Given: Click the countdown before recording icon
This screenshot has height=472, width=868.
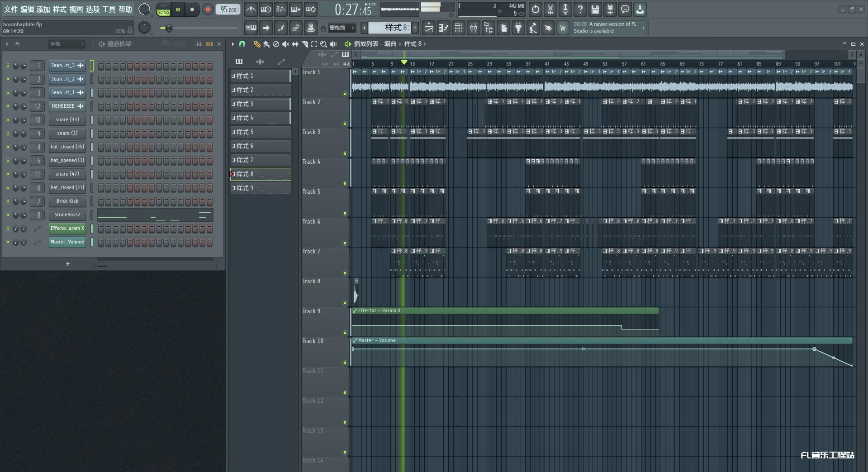Looking at the screenshot, I should 281,9.
